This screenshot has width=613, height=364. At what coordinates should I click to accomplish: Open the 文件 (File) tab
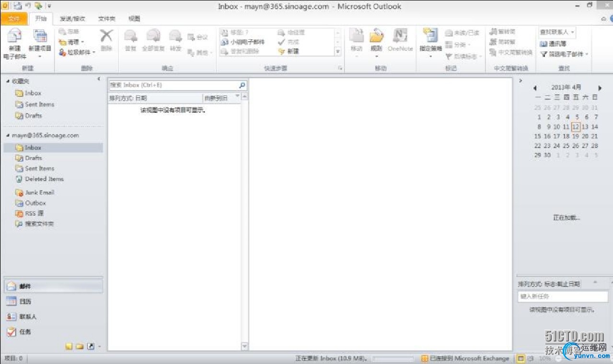(14, 19)
